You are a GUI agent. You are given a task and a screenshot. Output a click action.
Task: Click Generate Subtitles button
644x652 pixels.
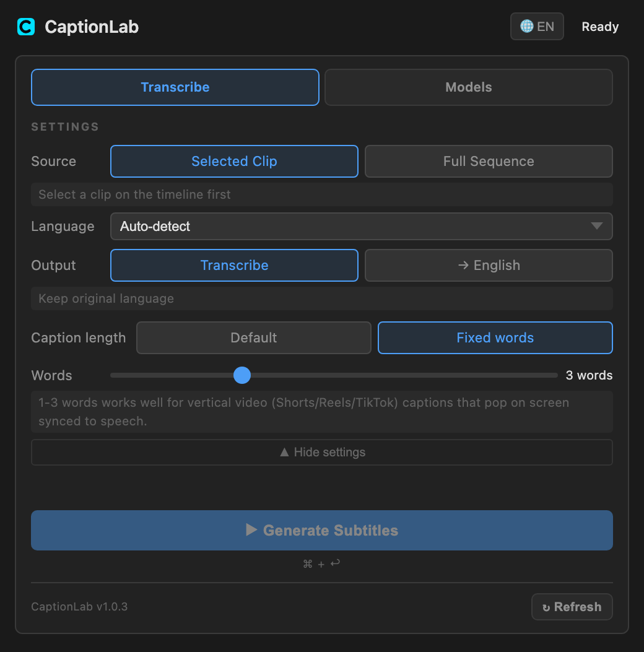point(322,531)
